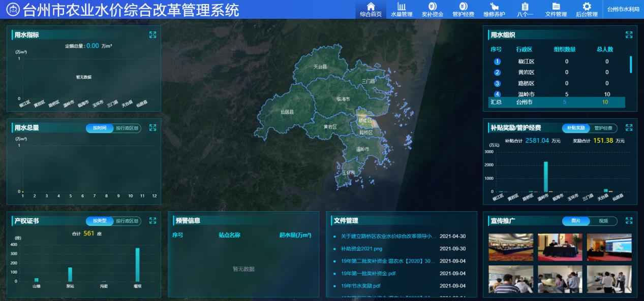This screenshot has height=301, width=644.
Task: Click the 组织数量 column header
Action: [x=565, y=49]
